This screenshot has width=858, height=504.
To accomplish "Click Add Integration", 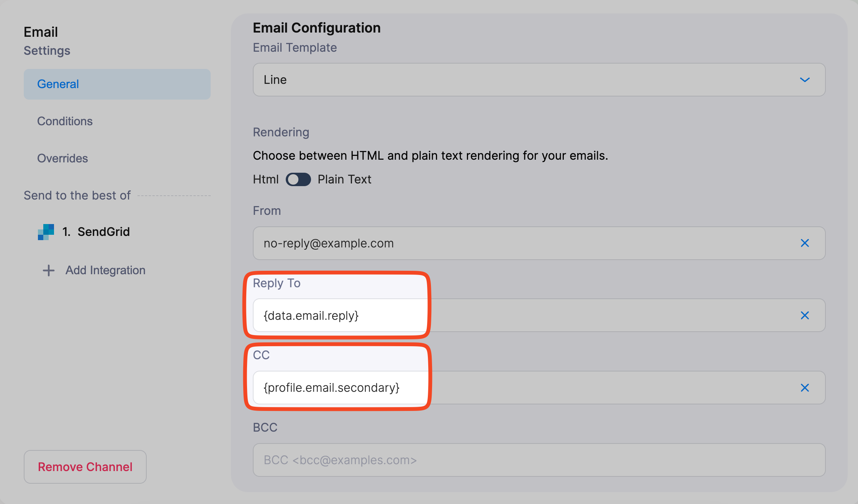I will (x=105, y=270).
